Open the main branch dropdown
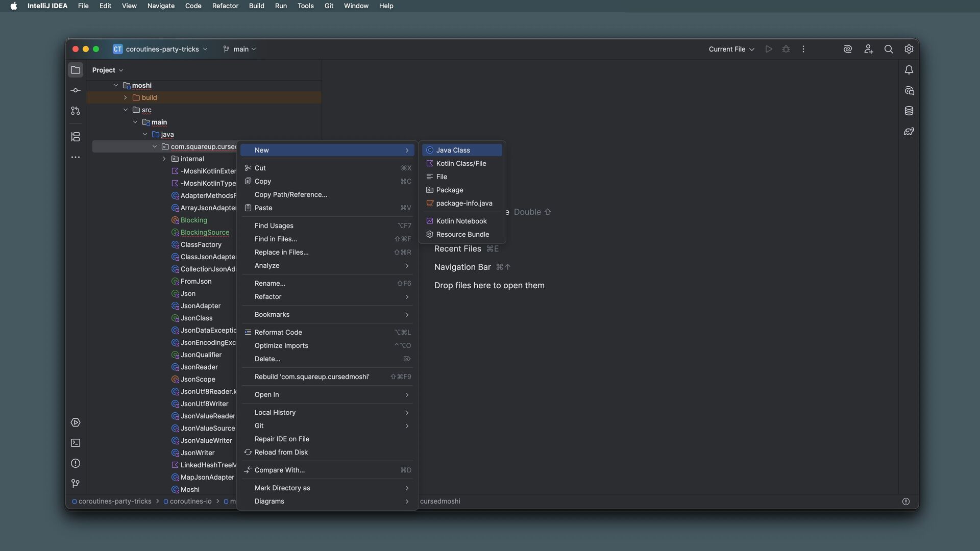Screen dimensions: 980x551 (x=239, y=49)
